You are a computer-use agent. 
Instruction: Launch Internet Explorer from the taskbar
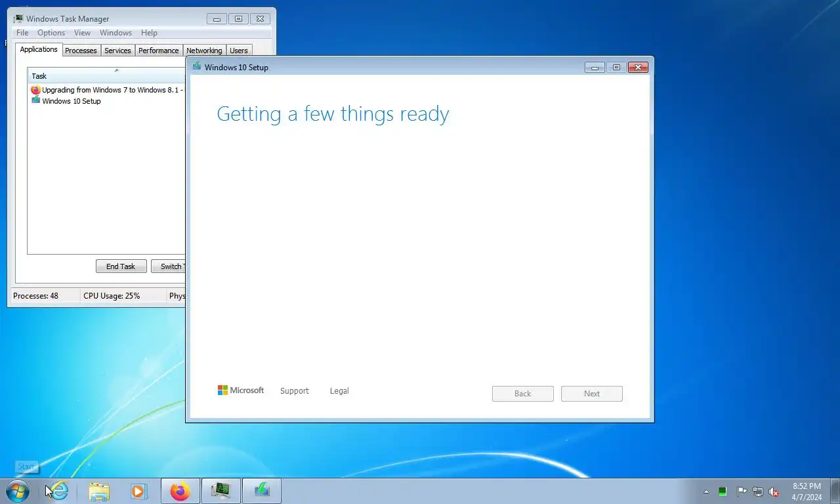click(59, 491)
